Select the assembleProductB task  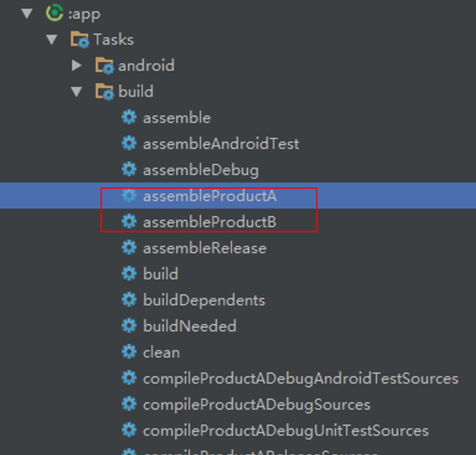[x=209, y=222]
